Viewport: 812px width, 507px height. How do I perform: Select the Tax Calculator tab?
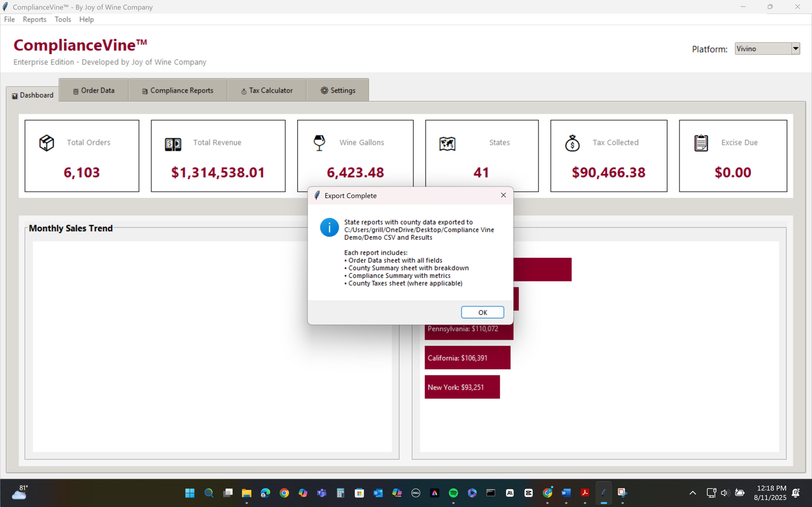pyautogui.click(x=267, y=90)
